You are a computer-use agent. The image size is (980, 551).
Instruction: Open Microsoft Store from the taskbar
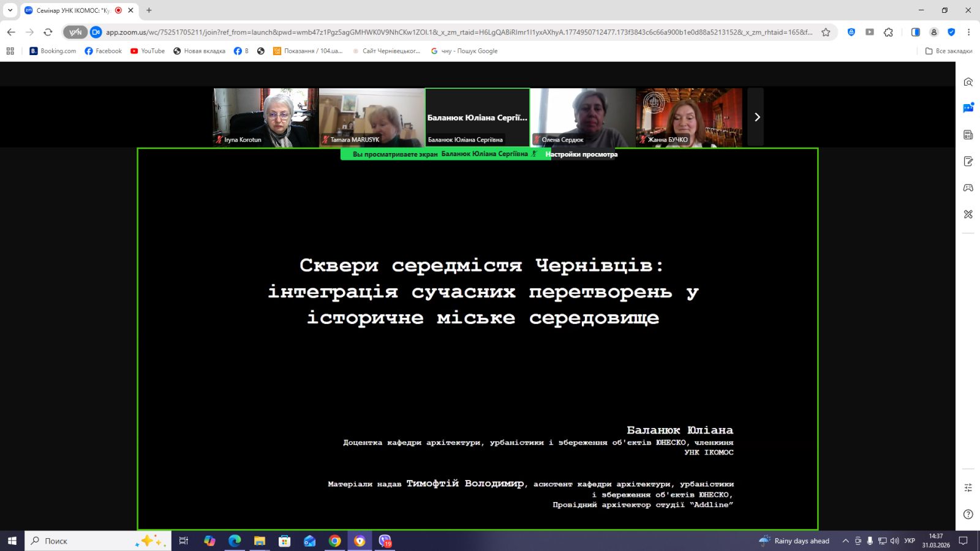click(x=285, y=541)
